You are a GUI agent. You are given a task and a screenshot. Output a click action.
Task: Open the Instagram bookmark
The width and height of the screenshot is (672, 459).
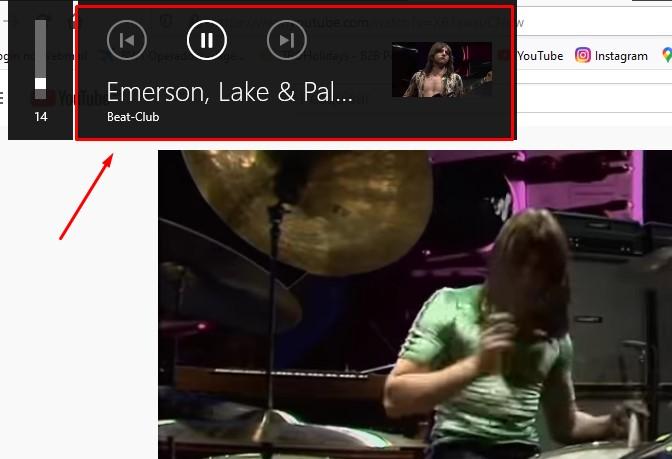[x=612, y=56]
